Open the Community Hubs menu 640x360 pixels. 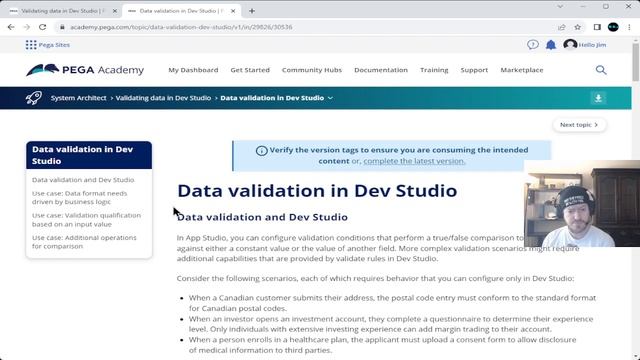312,70
